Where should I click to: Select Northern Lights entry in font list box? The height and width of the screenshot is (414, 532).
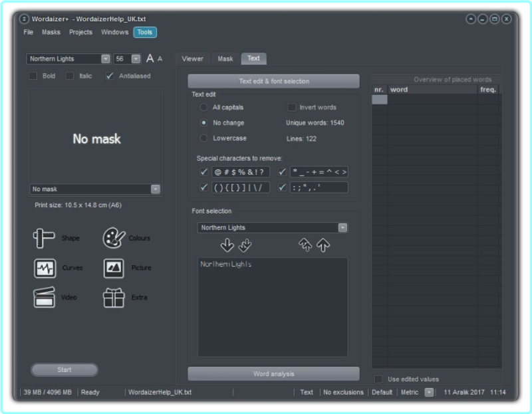click(225, 264)
